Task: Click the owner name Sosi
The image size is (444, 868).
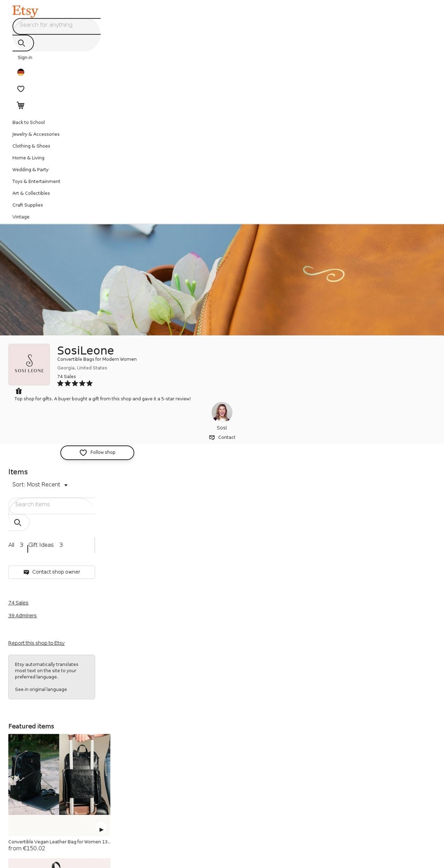Action: 222,428
